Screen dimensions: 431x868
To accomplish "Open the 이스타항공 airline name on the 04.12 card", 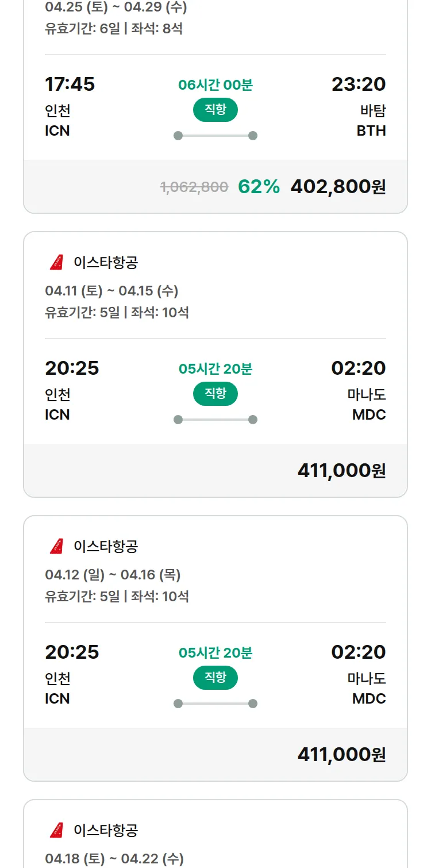I will (x=106, y=546).
